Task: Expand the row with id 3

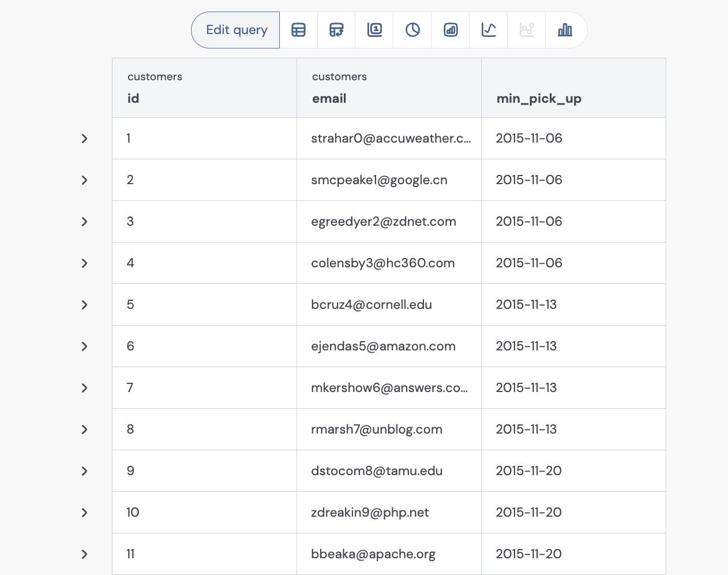Action: [85, 222]
